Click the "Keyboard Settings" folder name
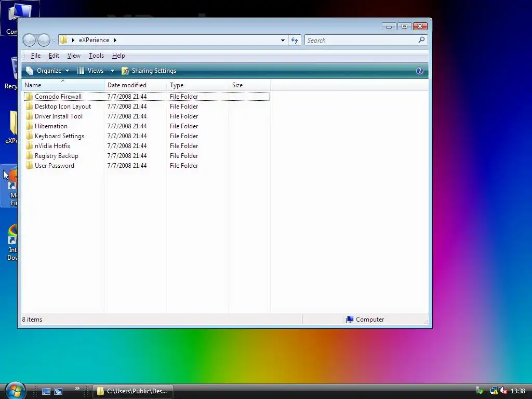This screenshot has width=532, height=399. tap(59, 136)
